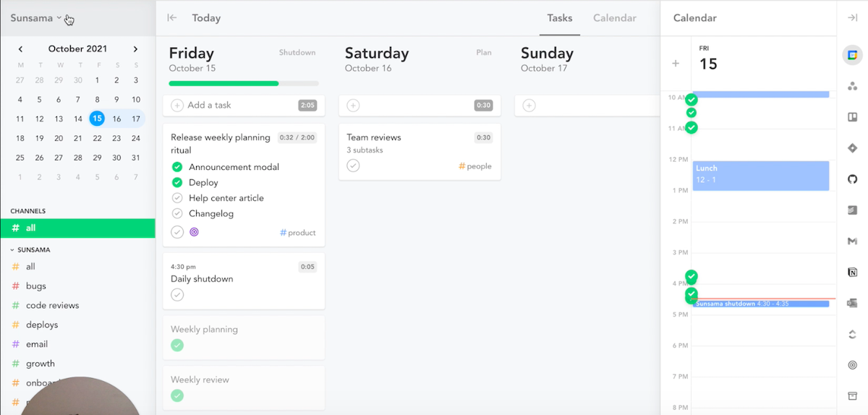Open the archive icon in right sidebar

(x=852, y=396)
